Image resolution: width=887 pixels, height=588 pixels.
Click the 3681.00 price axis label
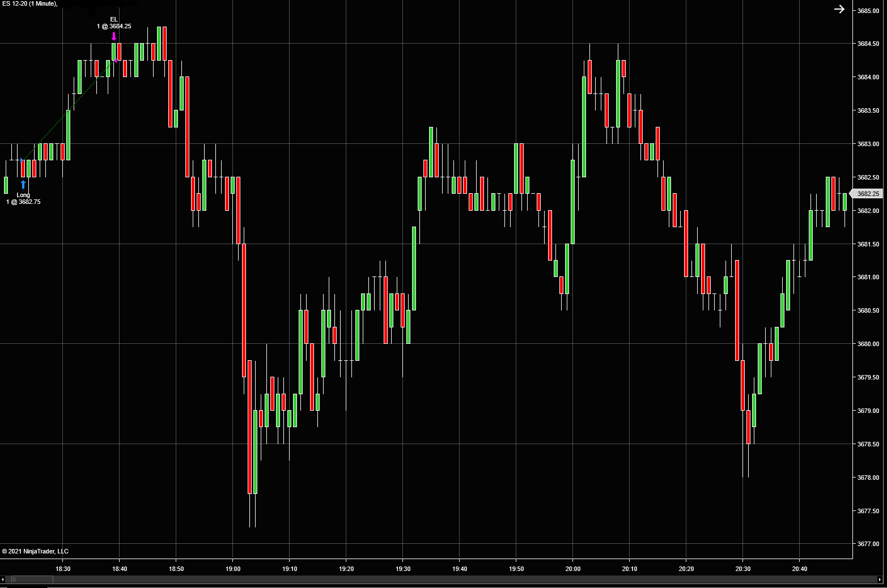click(x=868, y=277)
